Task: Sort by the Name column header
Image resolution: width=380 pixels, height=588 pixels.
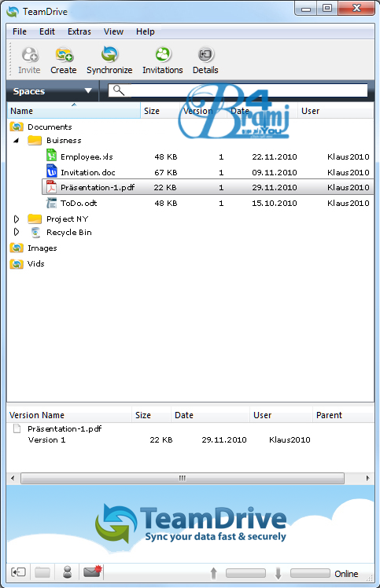Action: pyautogui.click(x=74, y=111)
